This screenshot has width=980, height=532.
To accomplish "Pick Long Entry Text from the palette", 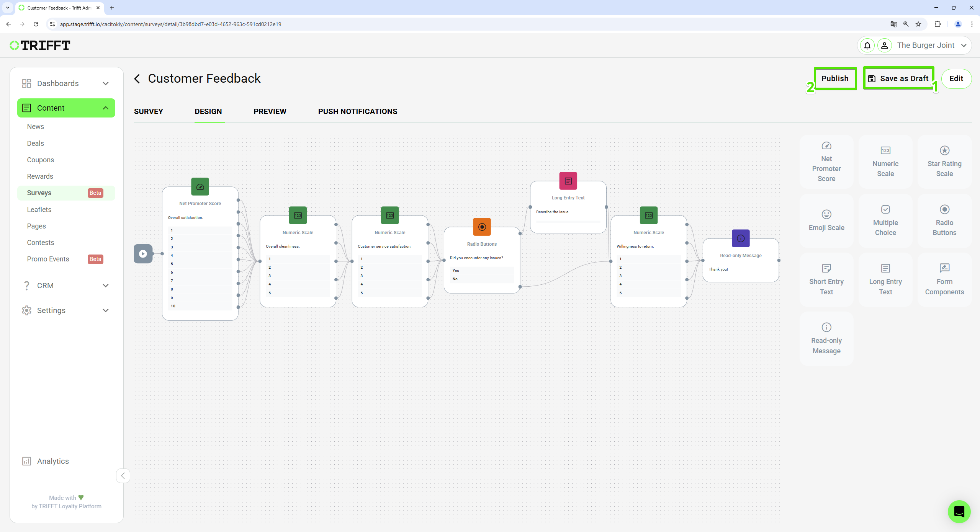I will pos(885,279).
